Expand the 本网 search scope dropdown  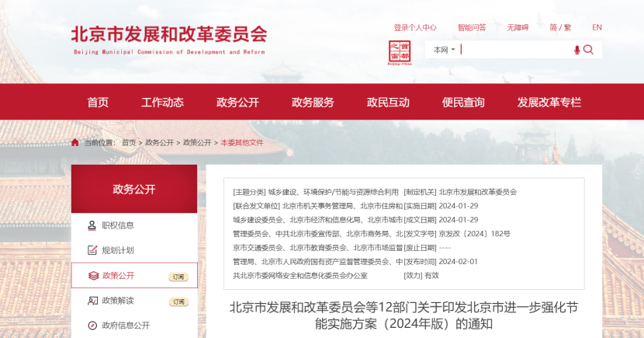(443, 50)
